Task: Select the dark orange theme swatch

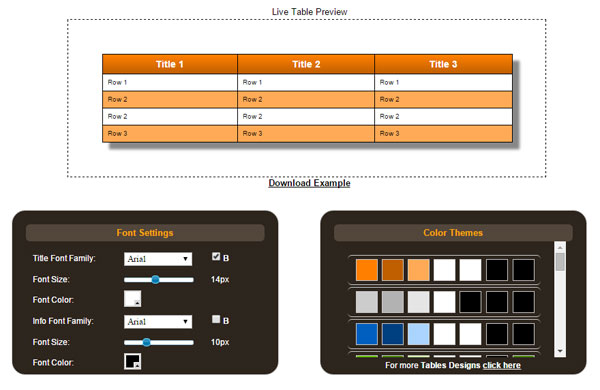Action: (393, 270)
